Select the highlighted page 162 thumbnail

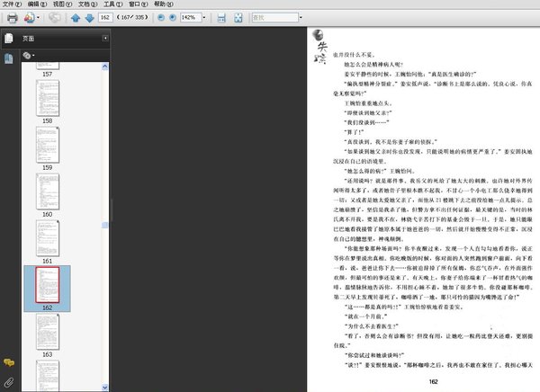tap(48, 285)
